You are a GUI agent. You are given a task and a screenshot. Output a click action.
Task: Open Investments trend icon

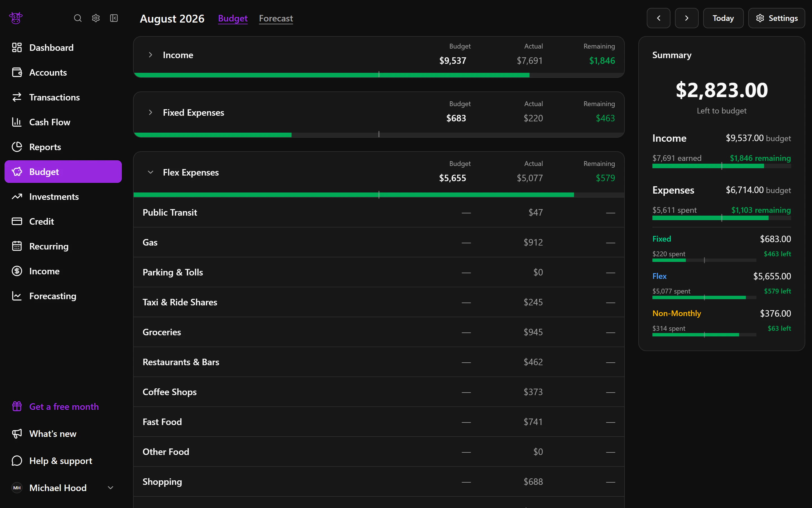[x=17, y=196]
